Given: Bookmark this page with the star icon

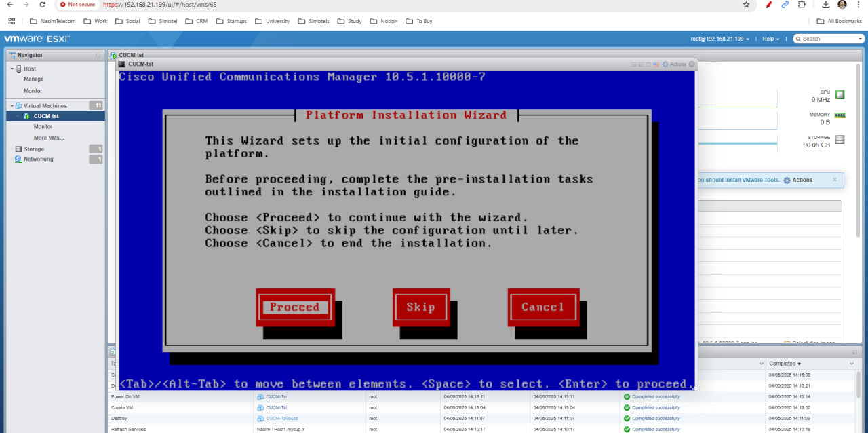Looking at the screenshot, I should coord(747,5).
